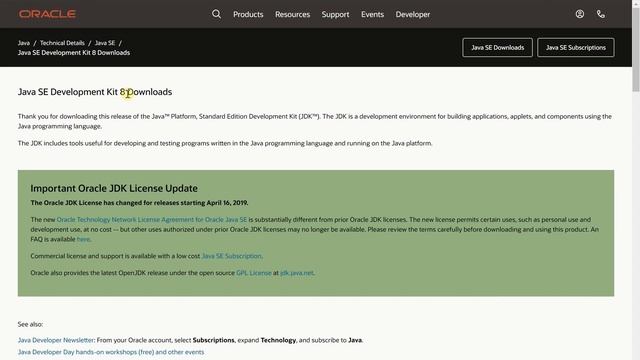Click license changed April 16, 2019 text

pos(139,203)
